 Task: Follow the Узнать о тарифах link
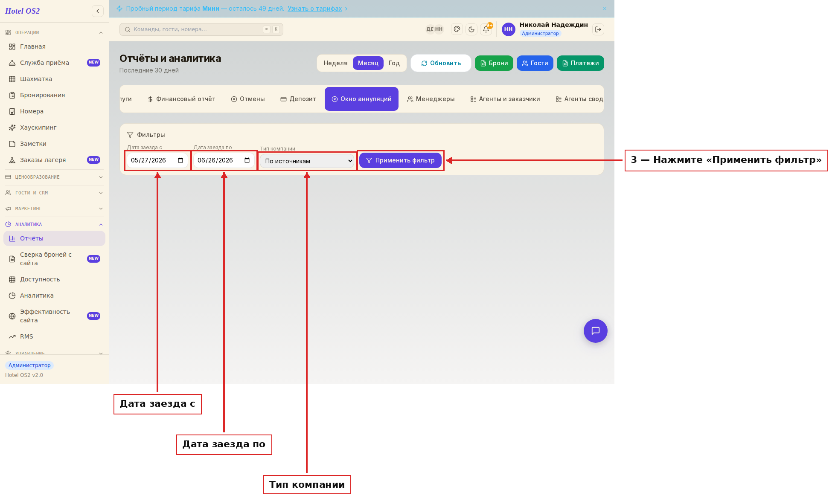click(314, 9)
